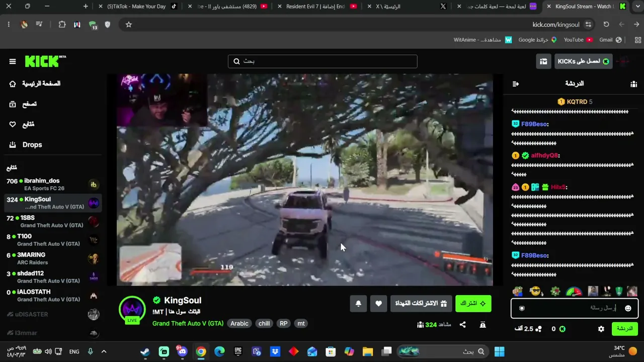Open shdad112 channel in followed list
This screenshot has height=362, width=644.
point(53,277)
